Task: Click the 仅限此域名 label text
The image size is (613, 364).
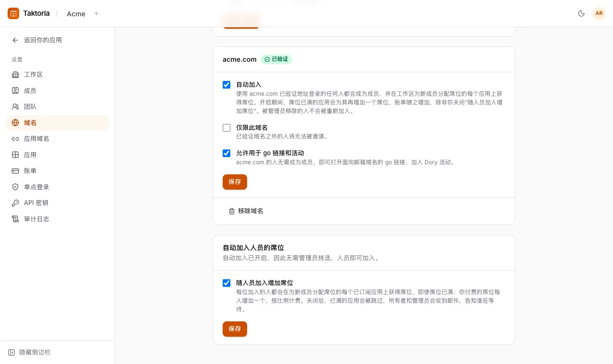Action: point(252,127)
